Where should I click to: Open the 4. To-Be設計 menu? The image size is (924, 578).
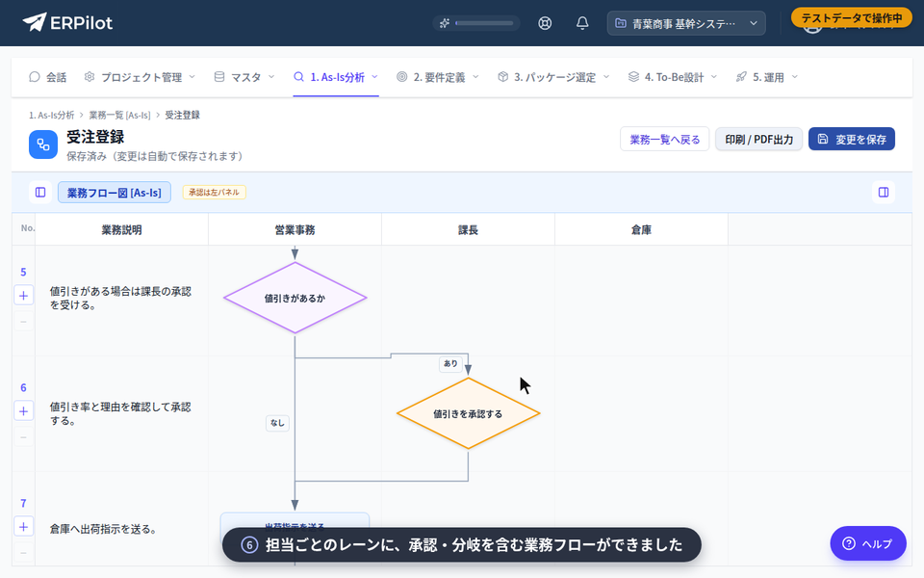click(673, 77)
